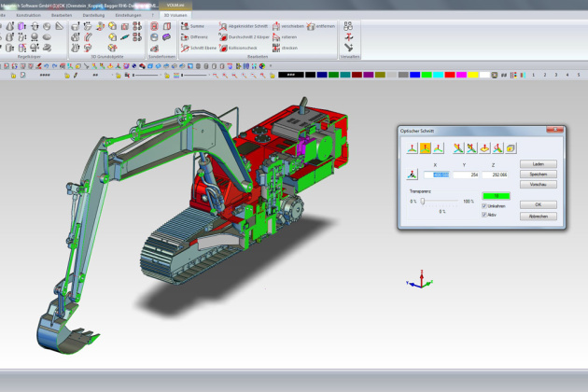Click the first section plane axis icon
The image size is (588, 392).
click(411, 147)
